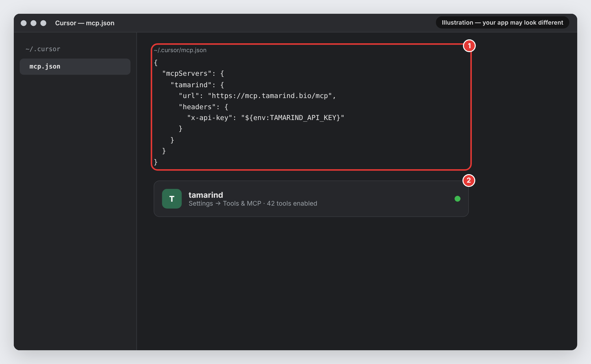This screenshot has height=364, width=591.
Task: Click the "headers" key line
Action: [203, 107]
